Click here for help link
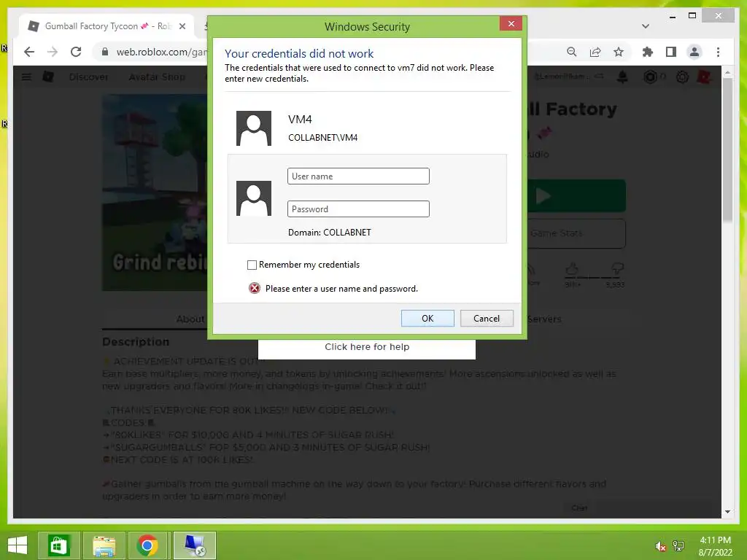Viewport: 747px width, 560px height. point(367,346)
